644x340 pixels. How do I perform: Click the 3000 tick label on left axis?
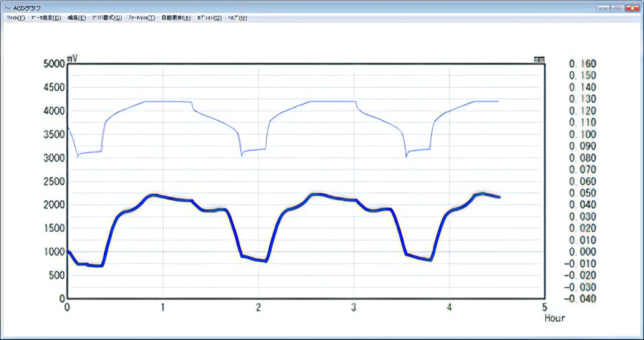[54, 158]
